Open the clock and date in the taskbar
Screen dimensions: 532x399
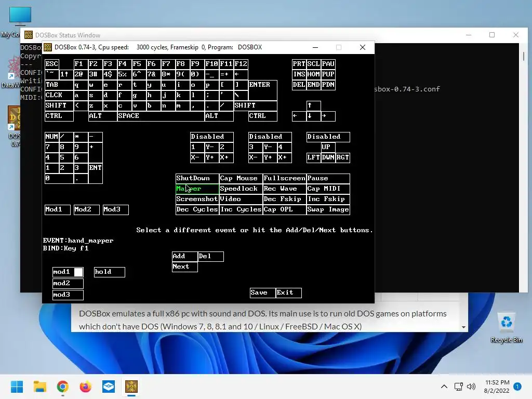click(497, 387)
